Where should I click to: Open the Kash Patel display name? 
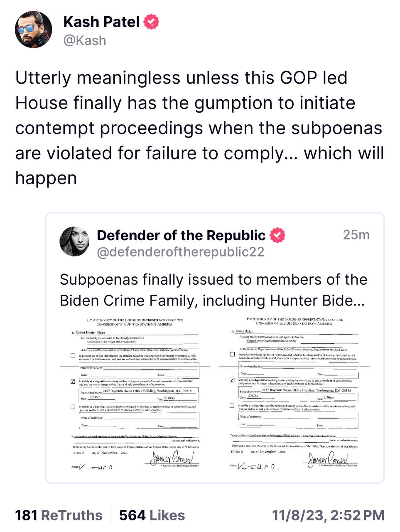tap(101, 22)
